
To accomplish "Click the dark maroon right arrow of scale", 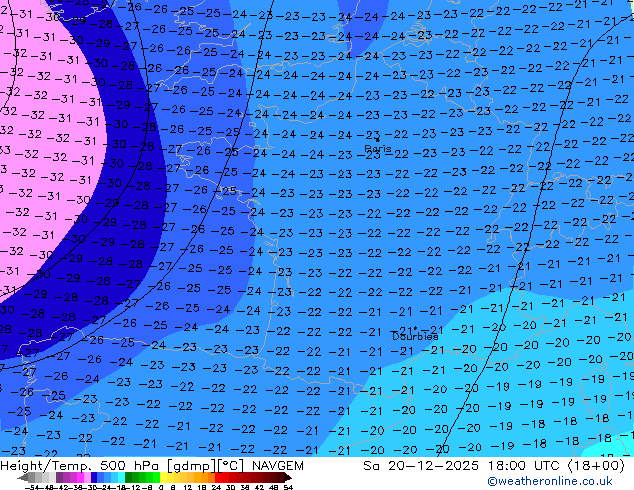I will coord(287,477).
